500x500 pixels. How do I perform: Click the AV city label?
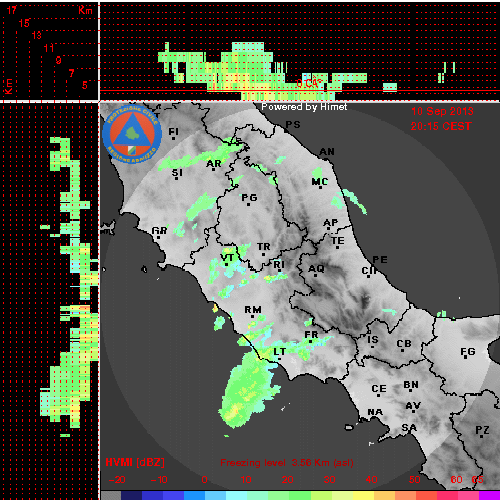(x=413, y=406)
